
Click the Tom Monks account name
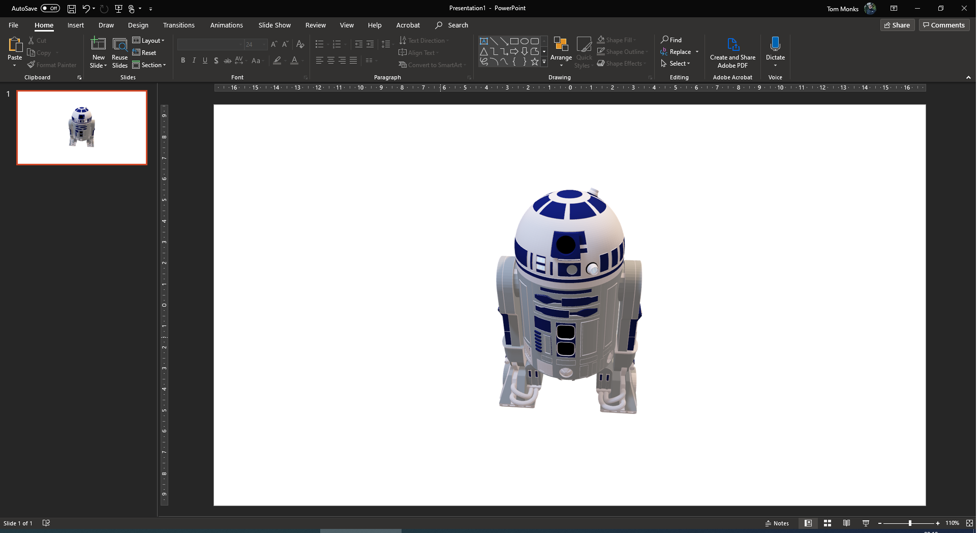(x=842, y=9)
